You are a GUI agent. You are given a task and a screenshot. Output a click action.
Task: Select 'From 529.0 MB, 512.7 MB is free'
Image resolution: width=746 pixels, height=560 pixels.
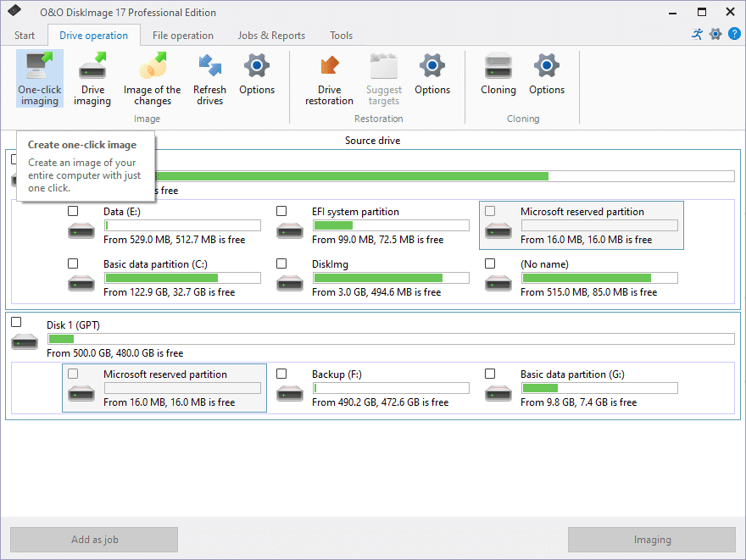[x=174, y=240]
